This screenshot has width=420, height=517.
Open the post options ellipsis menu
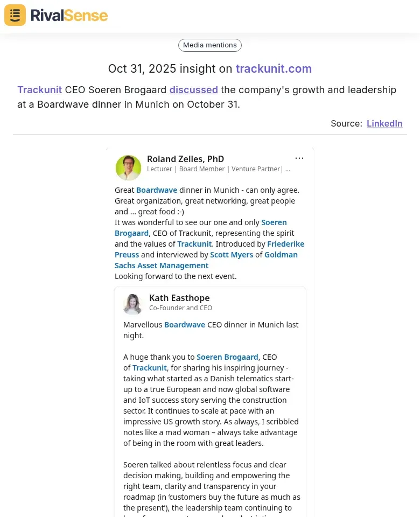[299, 158]
